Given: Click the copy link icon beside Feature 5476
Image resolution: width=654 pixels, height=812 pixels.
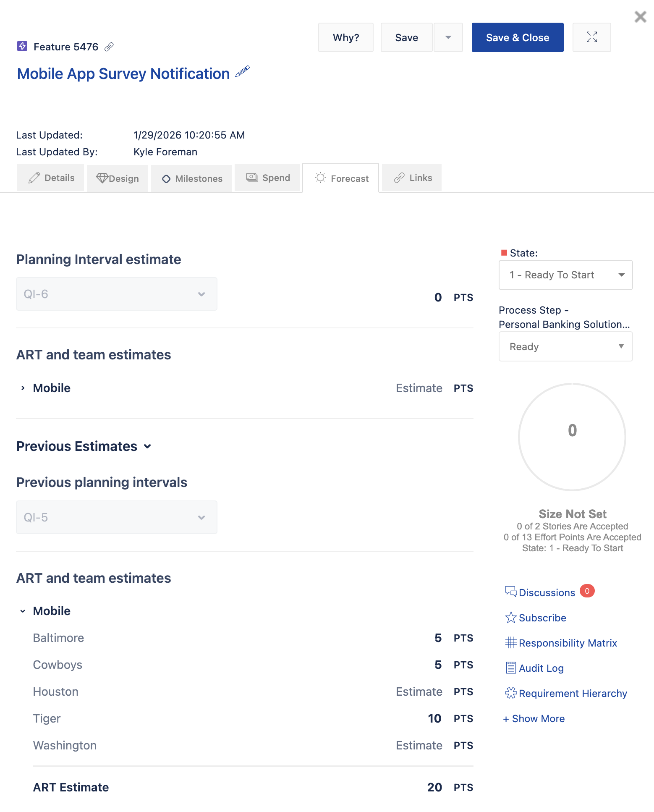Looking at the screenshot, I should 109,47.
